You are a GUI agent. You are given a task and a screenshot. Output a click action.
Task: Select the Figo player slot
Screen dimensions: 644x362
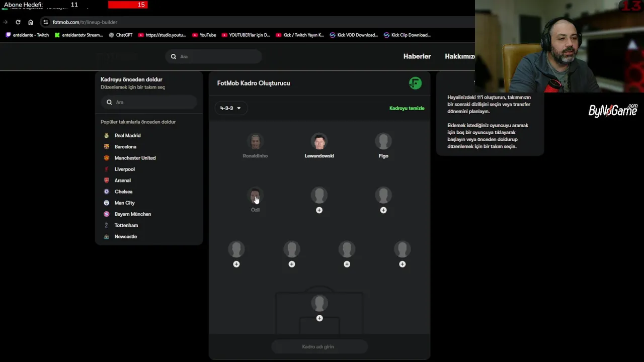383,146
